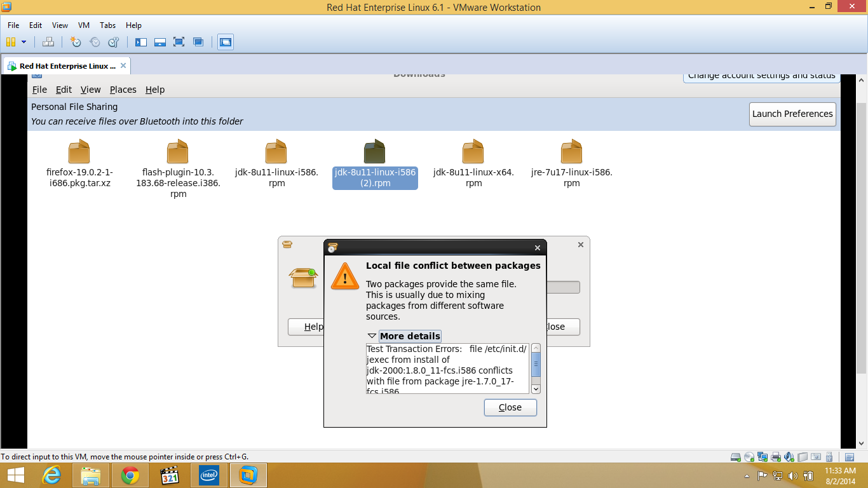Click the VMware message log icon

point(850,457)
